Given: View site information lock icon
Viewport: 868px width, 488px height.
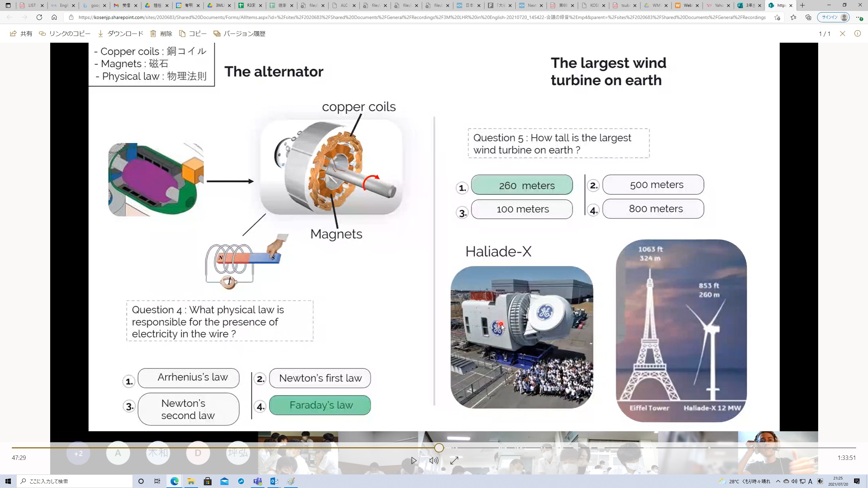Looking at the screenshot, I should coord(71,17).
